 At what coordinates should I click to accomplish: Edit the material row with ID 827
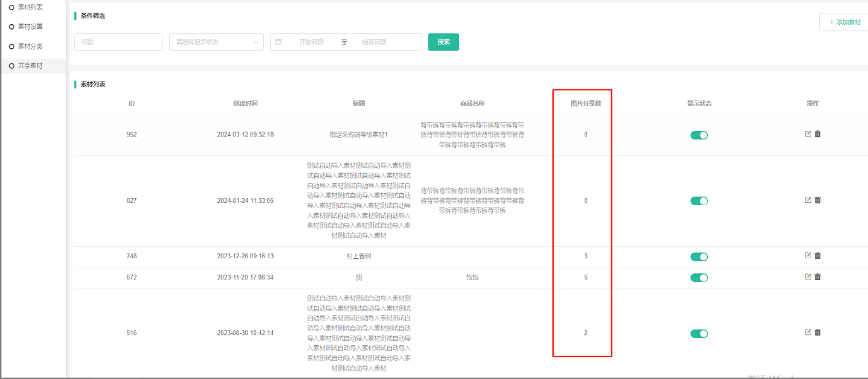808,200
